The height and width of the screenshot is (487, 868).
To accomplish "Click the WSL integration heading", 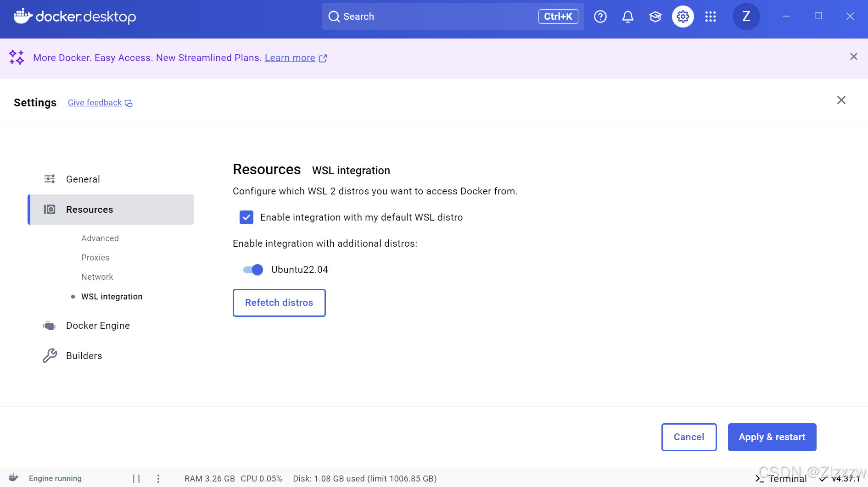I will click(351, 171).
